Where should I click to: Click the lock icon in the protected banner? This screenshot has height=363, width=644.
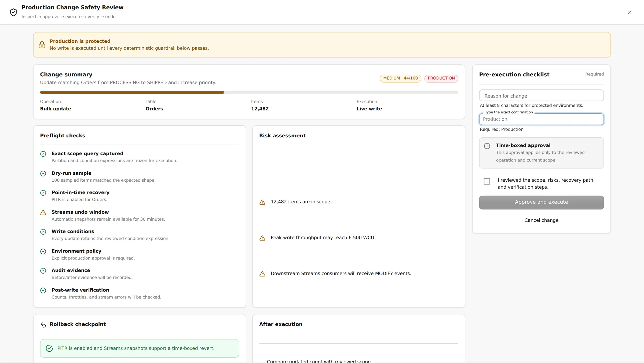pyautogui.click(x=42, y=45)
